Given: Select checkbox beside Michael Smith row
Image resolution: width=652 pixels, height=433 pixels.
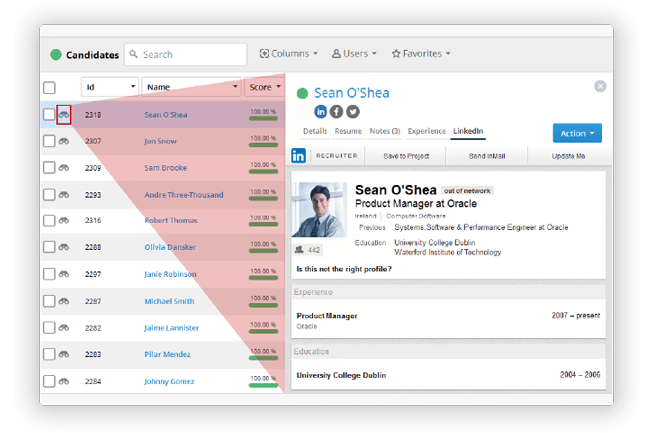Looking at the screenshot, I should click(x=49, y=301).
